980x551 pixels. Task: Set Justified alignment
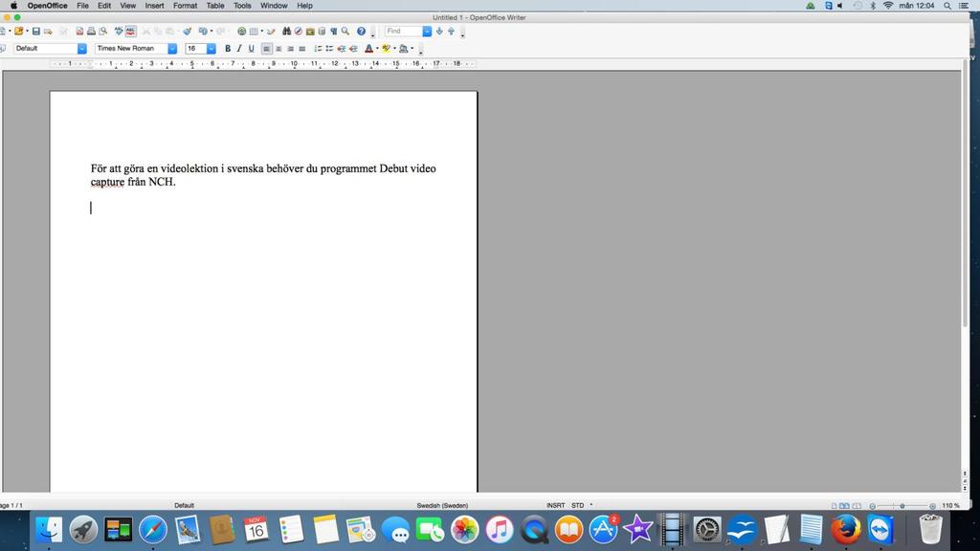[301, 48]
